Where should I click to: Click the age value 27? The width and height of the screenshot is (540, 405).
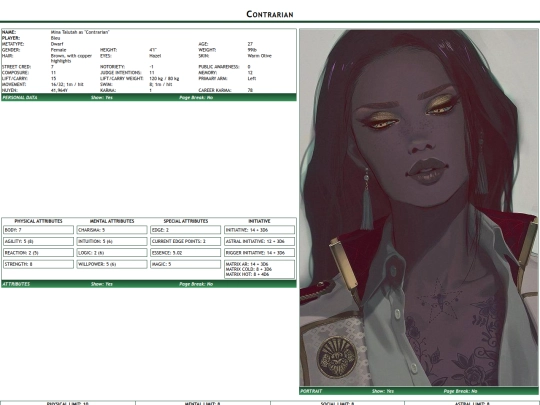[x=250, y=44]
